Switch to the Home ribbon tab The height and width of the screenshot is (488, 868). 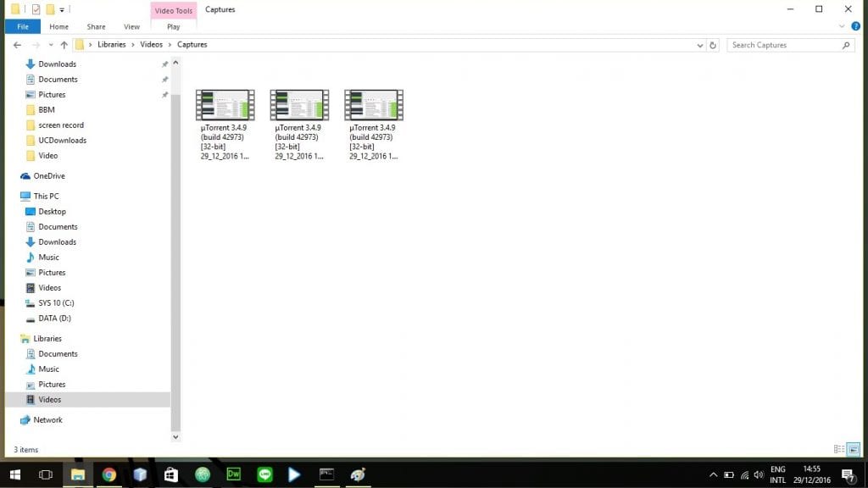click(58, 26)
